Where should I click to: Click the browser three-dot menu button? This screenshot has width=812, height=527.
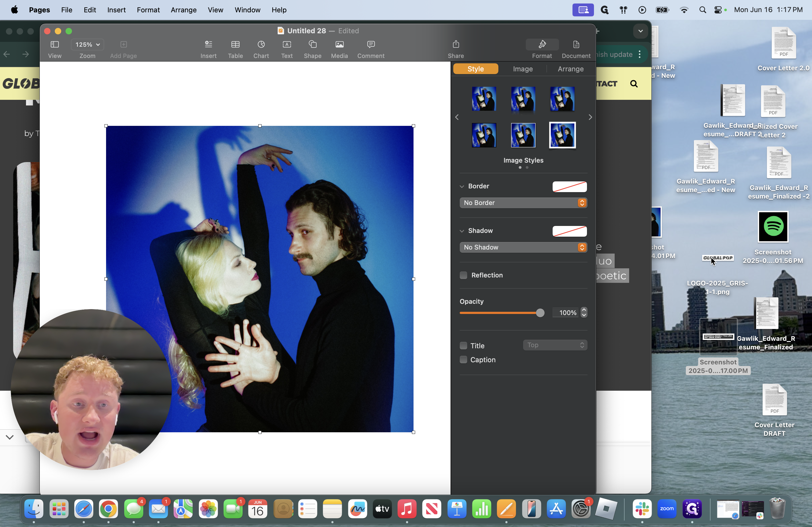coord(640,54)
